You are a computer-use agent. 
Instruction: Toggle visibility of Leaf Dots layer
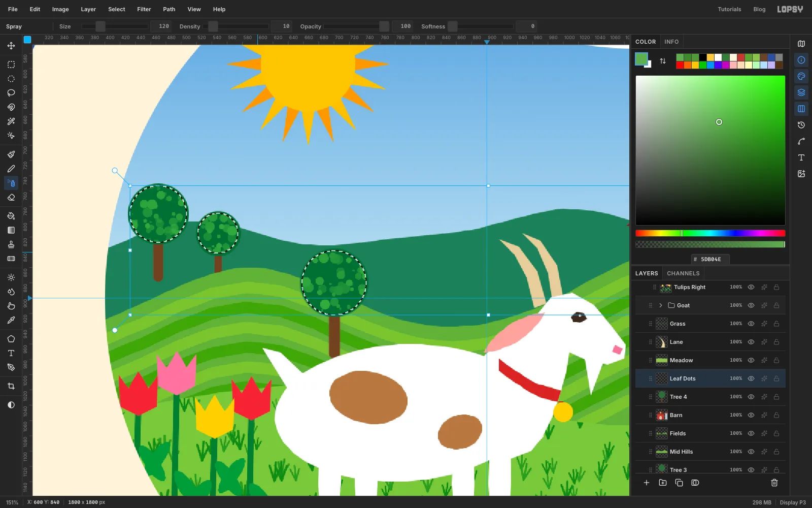tap(751, 378)
